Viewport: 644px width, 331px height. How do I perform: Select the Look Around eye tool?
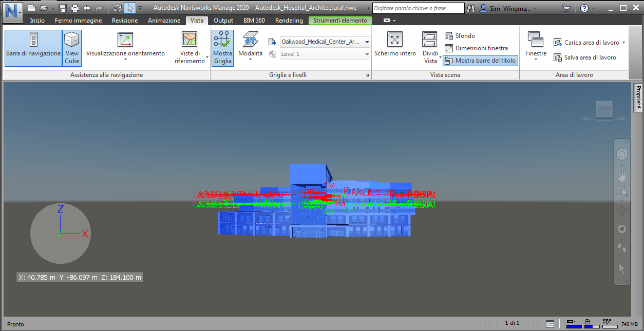pyautogui.click(x=622, y=229)
